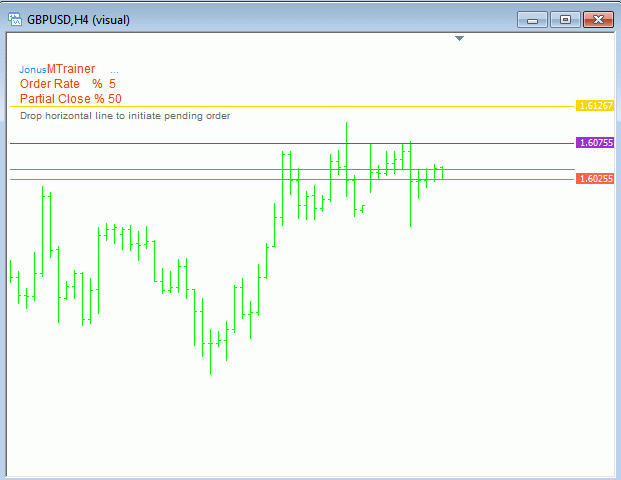Image resolution: width=621 pixels, height=480 pixels.
Task: Close the GBPUSD chart window
Action: [598, 20]
